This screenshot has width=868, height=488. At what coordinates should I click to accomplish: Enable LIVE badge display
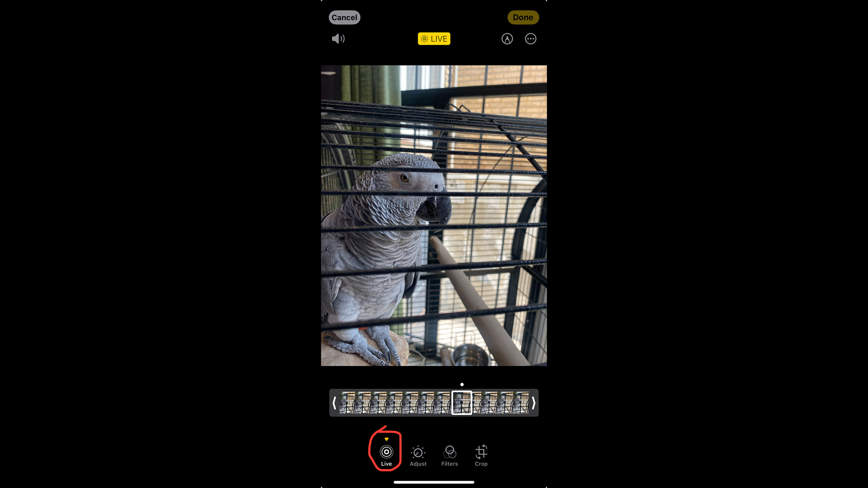click(434, 39)
